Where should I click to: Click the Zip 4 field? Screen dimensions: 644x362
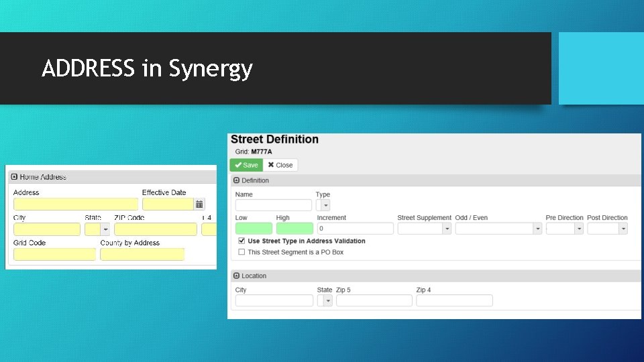click(x=454, y=300)
